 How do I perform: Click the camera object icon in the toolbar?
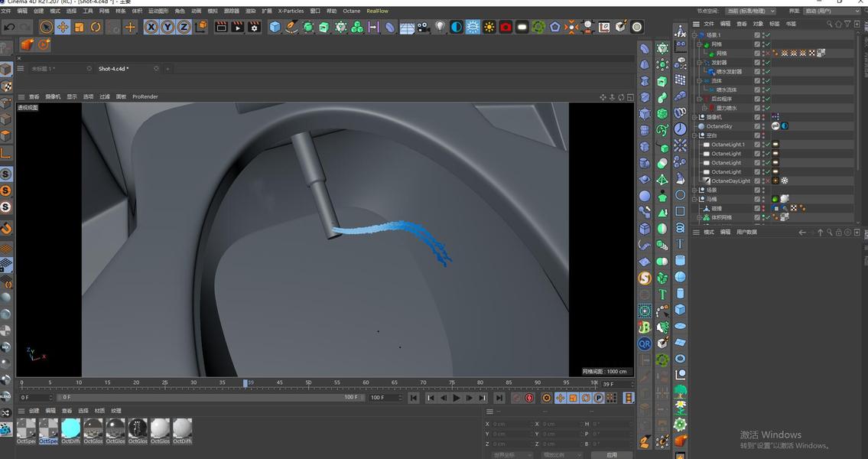pyautogui.click(x=423, y=27)
